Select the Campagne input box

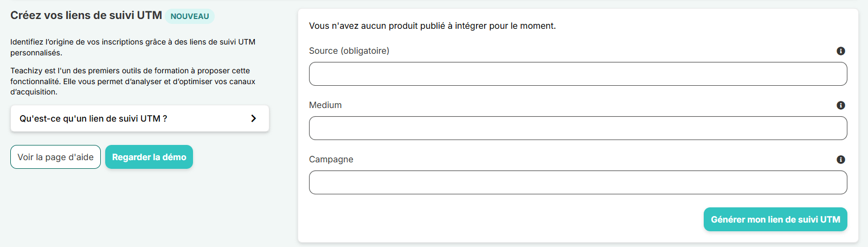pyautogui.click(x=578, y=182)
